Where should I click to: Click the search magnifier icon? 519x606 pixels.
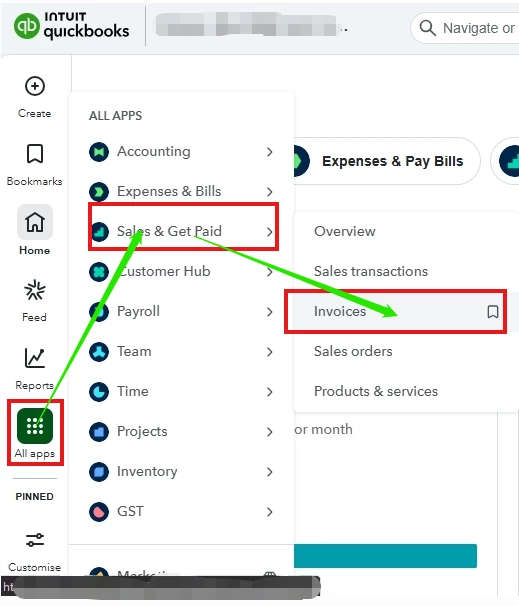click(427, 28)
